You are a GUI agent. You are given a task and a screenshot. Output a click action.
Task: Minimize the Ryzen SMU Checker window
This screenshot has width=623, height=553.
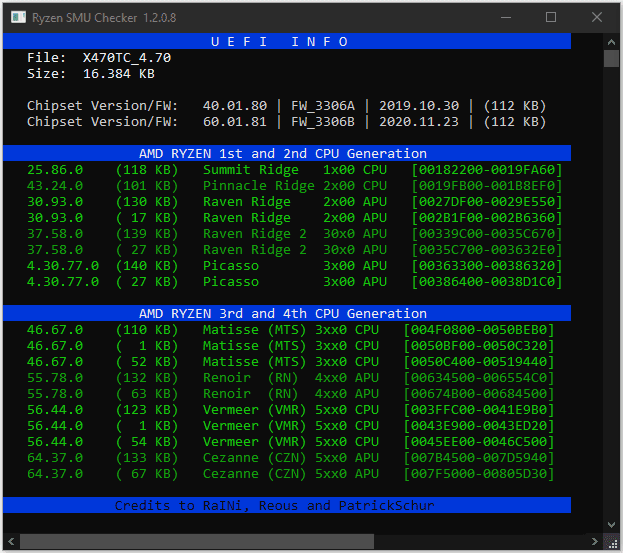(506, 17)
